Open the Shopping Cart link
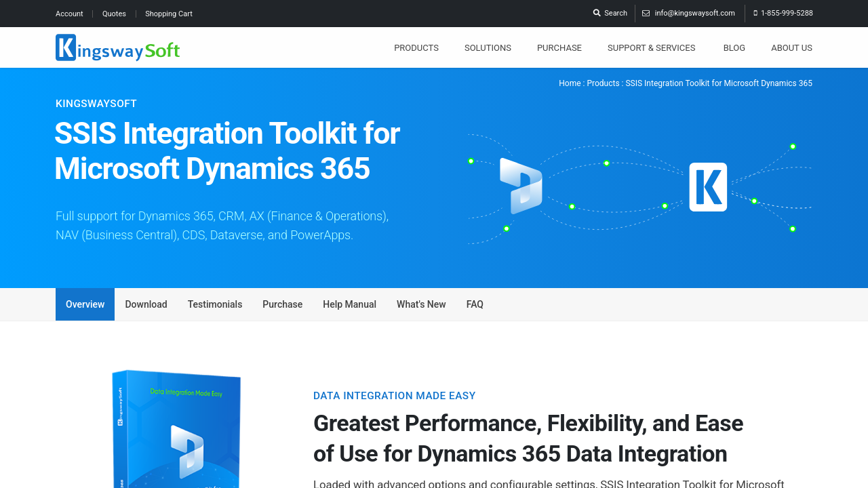868x488 pixels. 169,14
